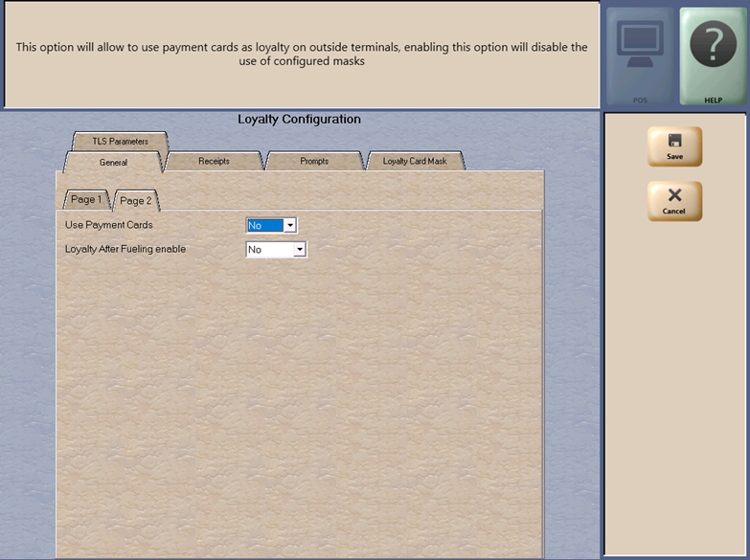750x560 pixels.
Task: Switch to the TLS Parameters tab
Action: coord(120,141)
